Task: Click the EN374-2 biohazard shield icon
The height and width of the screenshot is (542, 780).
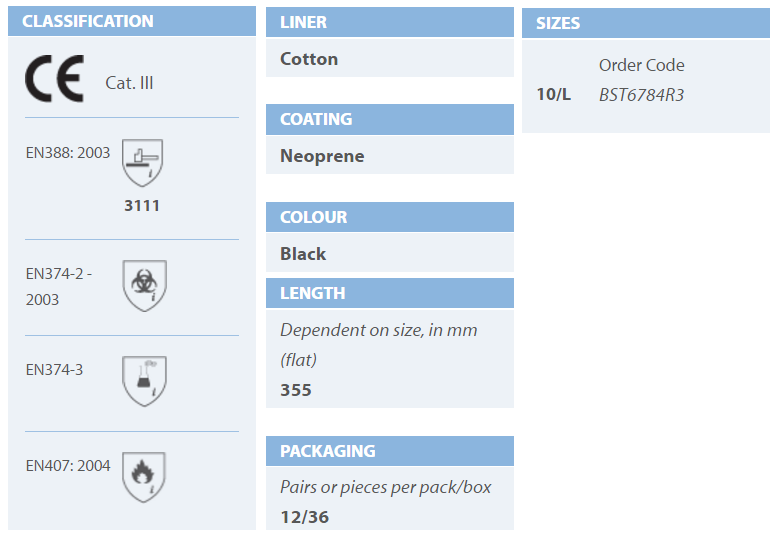Action: pyautogui.click(x=144, y=284)
